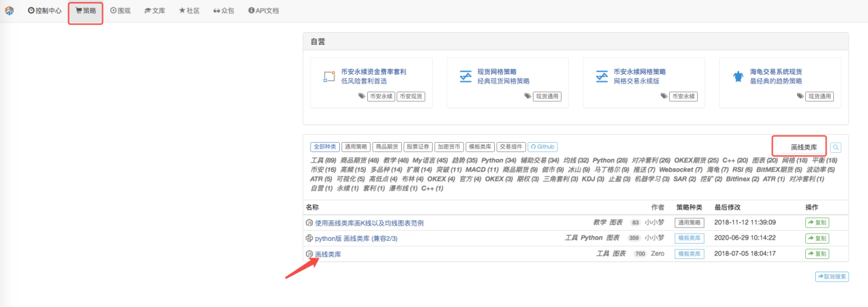Screen dimensions: 868x307
Task: Click the Github filter button
Action: point(543,147)
